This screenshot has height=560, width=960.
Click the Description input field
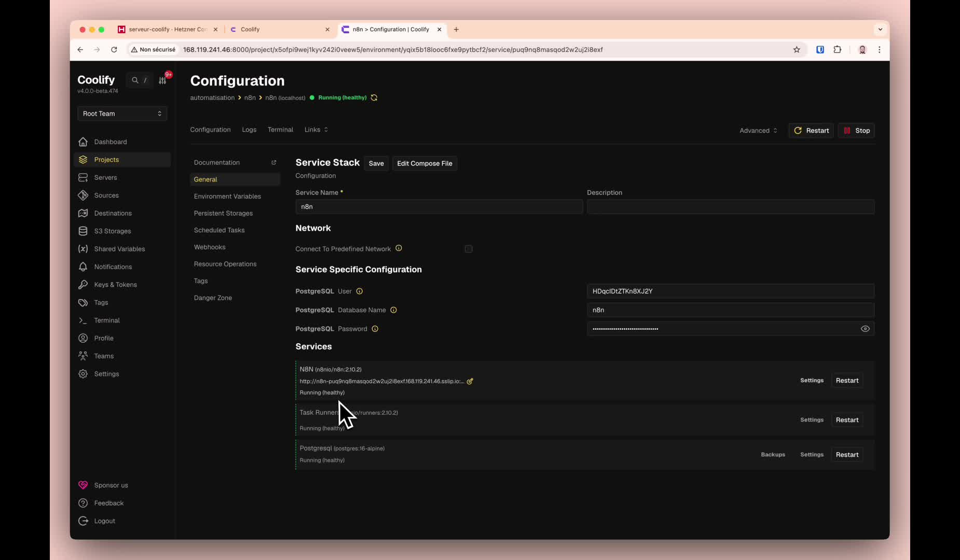[731, 207]
